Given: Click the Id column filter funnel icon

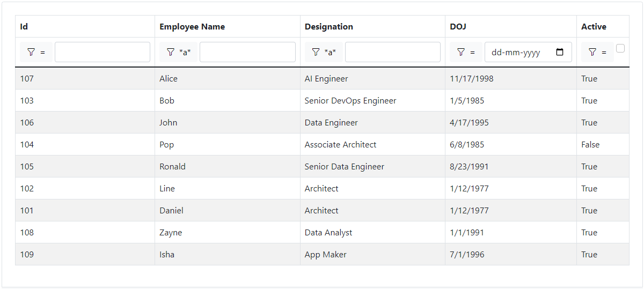Looking at the screenshot, I should pyautogui.click(x=31, y=52).
